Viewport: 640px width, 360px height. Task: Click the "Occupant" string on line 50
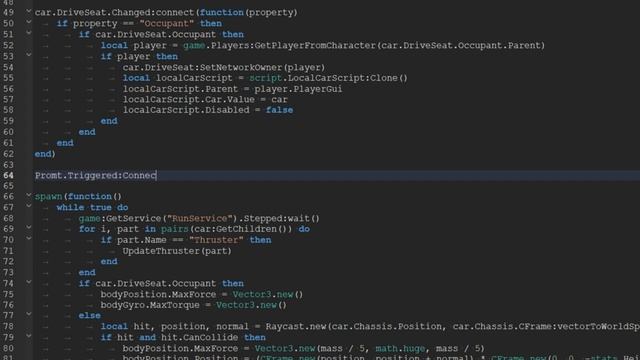click(x=167, y=24)
